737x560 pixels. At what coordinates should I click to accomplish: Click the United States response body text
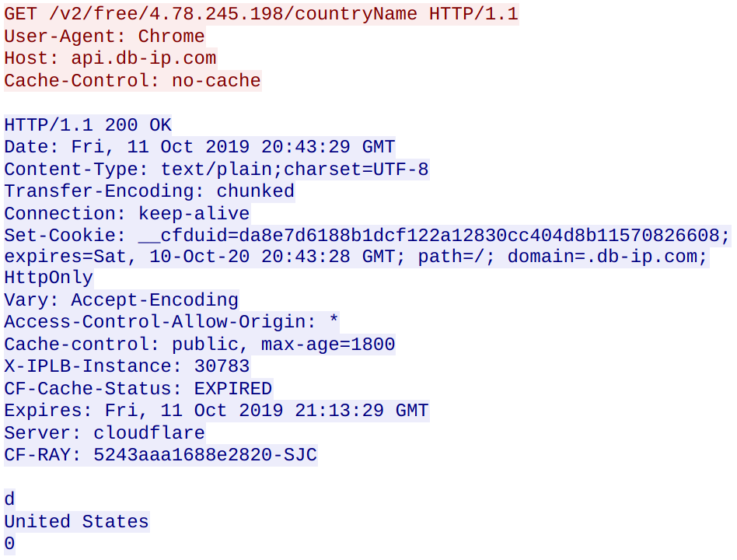point(76,522)
